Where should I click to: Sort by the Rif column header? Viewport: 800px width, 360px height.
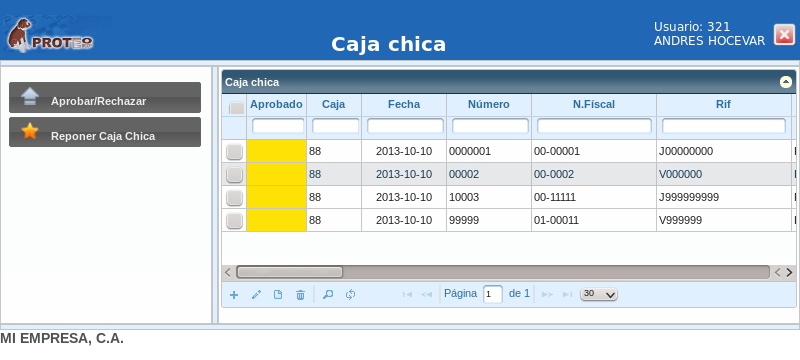click(x=723, y=105)
